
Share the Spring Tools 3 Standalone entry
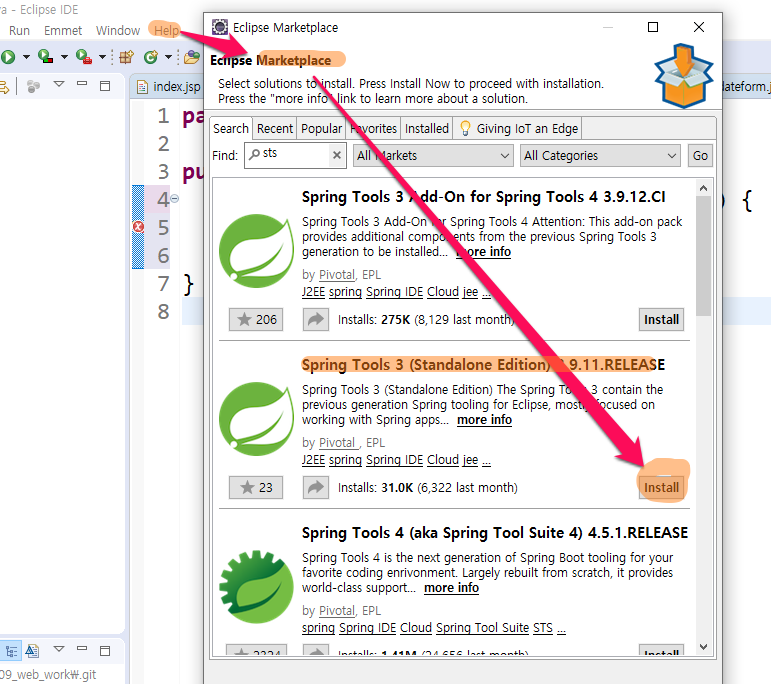(x=316, y=488)
